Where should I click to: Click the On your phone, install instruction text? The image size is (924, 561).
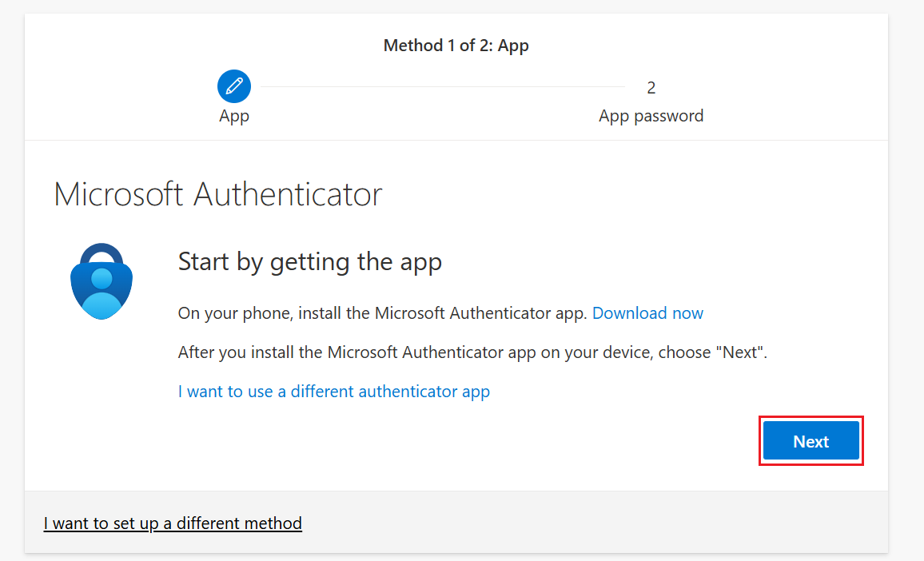click(x=382, y=313)
